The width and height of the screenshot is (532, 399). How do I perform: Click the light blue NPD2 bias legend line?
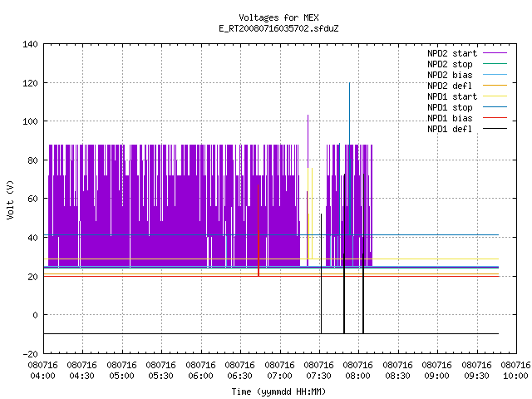pyautogui.click(x=495, y=74)
